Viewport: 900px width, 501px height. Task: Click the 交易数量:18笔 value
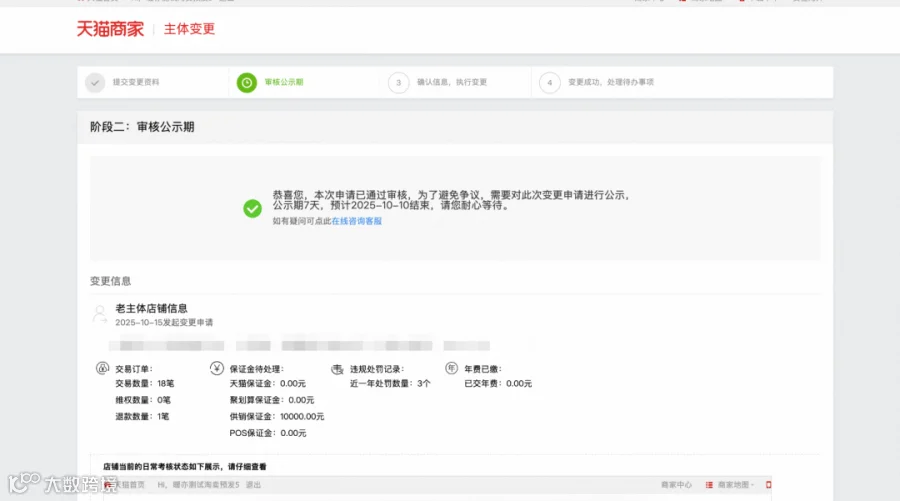[145, 383]
